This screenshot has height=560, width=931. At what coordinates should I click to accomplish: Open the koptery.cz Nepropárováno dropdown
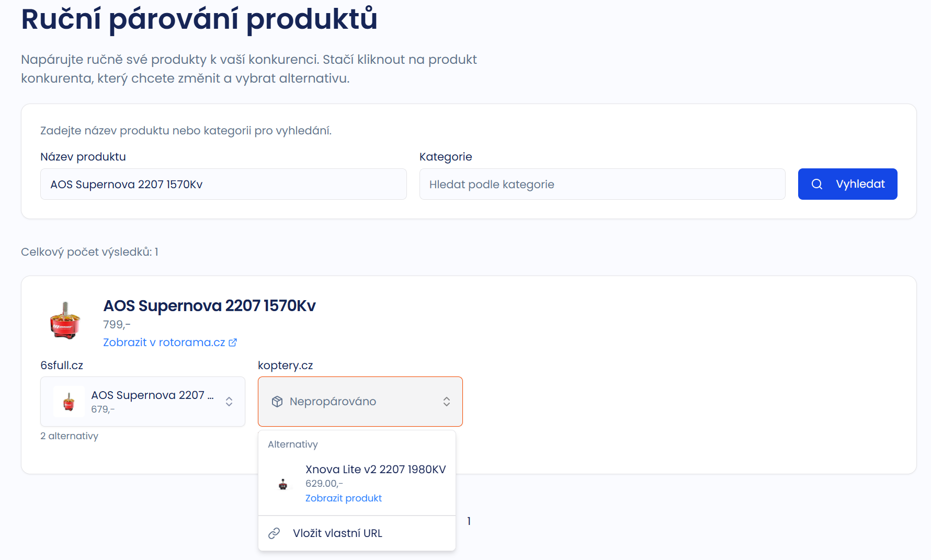tap(360, 401)
